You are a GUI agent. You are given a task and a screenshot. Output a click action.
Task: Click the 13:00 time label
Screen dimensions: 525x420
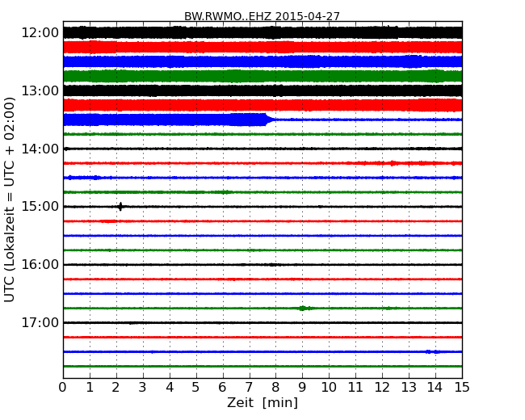click(x=40, y=90)
